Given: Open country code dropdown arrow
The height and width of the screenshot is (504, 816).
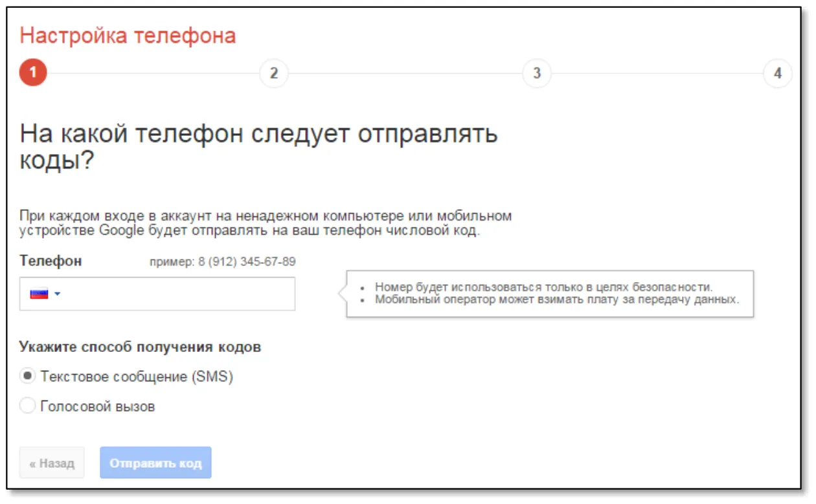Looking at the screenshot, I should tap(58, 294).
